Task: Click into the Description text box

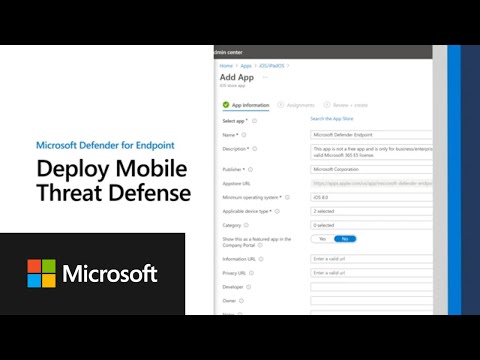Action: [371, 152]
